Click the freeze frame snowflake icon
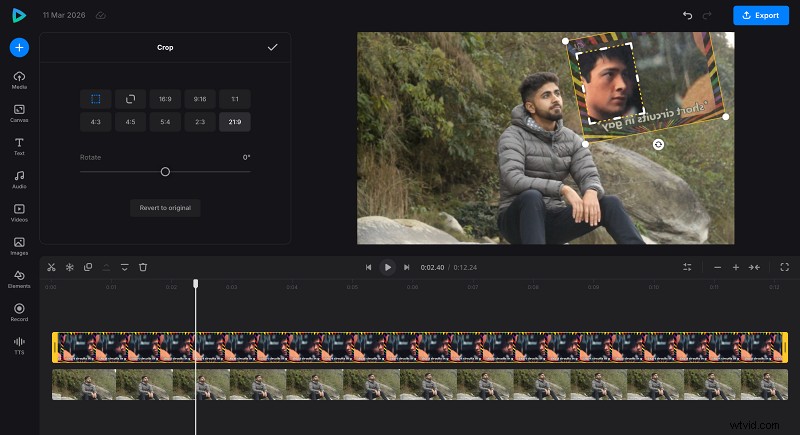This screenshot has width=800, height=435. (x=69, y=267)
